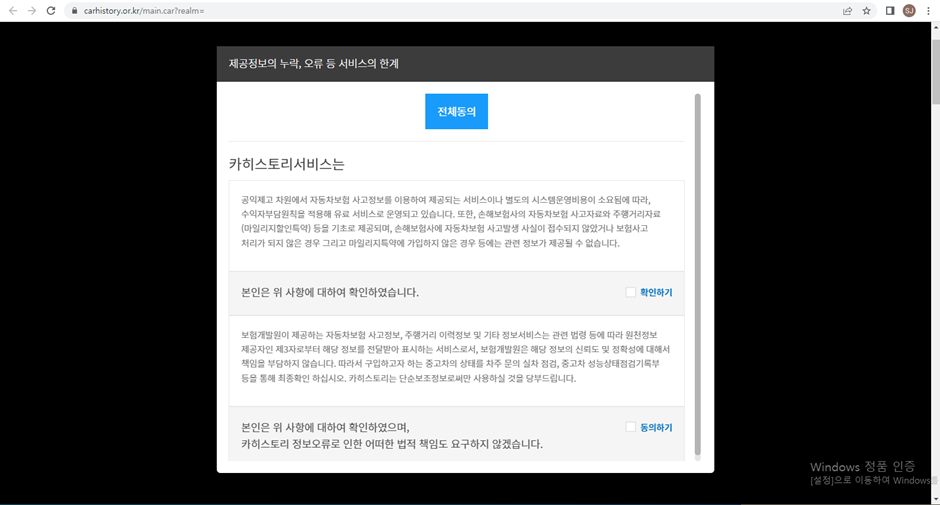Open the Chrome three-dot menu
This screenshot has height=505, width=940.
[x=928, y=11]
